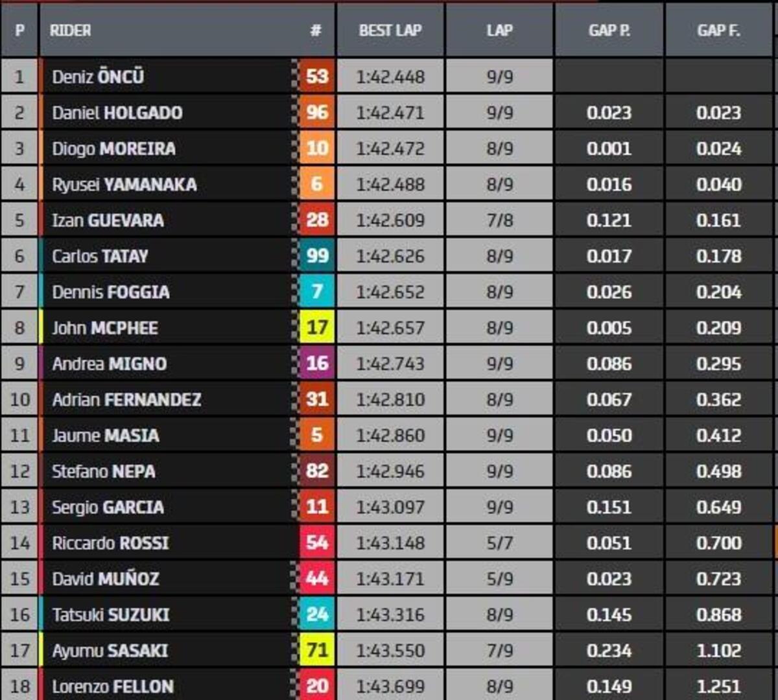Open Dennis FOGGIA's rider row
Image resolution: width=778 pixels, height=700 pixels.
click(111, 292)
